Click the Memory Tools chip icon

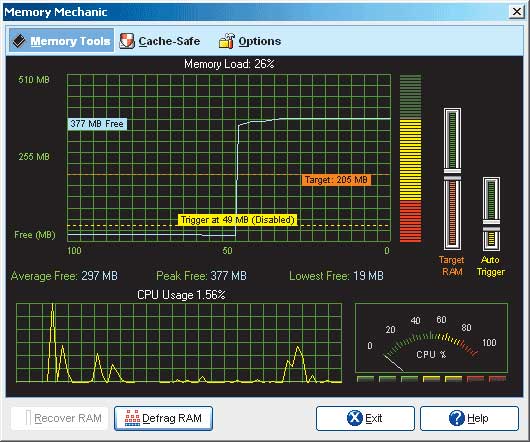coord(19,41)
